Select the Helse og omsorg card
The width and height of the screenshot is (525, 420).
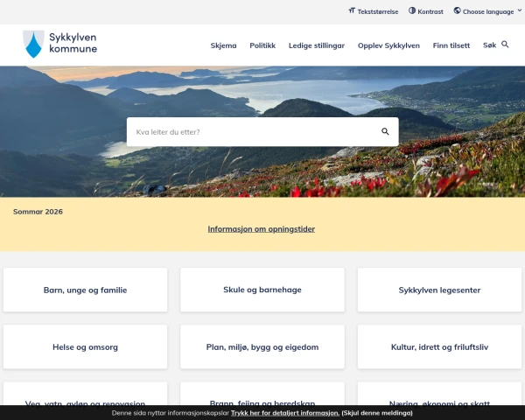tap(86, 347)
